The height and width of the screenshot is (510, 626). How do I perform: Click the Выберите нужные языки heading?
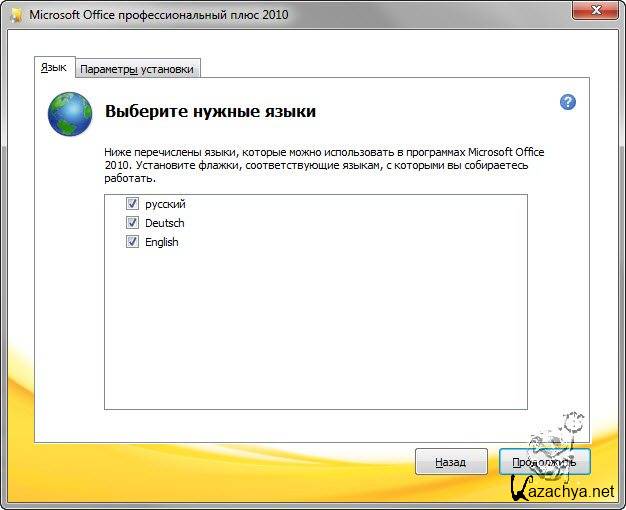point(210,111)
